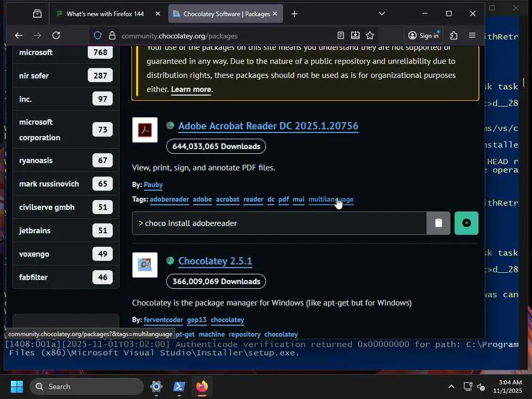
Task: Filter by microsoft corporation author
Action: coord(66,129)
